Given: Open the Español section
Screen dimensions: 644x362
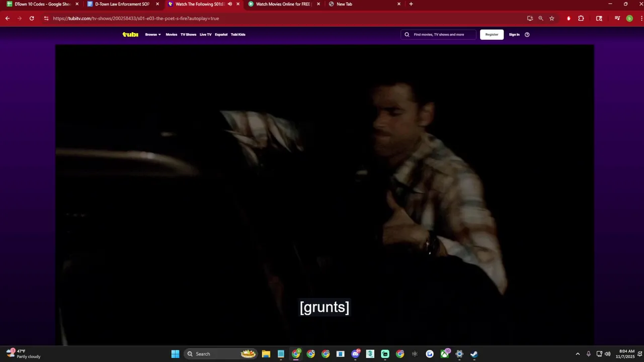Looking at the screenshot, I should (221, 35).
